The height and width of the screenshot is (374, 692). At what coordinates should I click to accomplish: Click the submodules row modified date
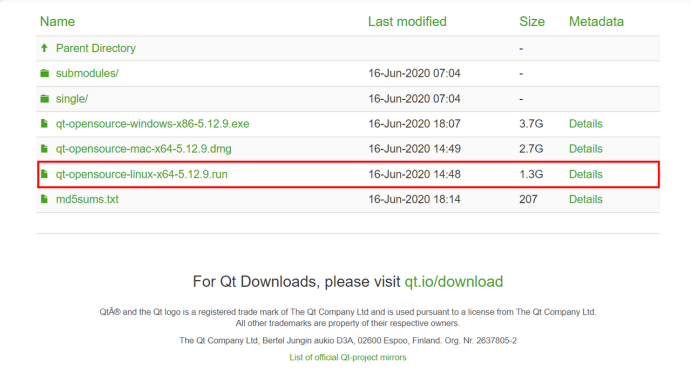tap(414, 73)
